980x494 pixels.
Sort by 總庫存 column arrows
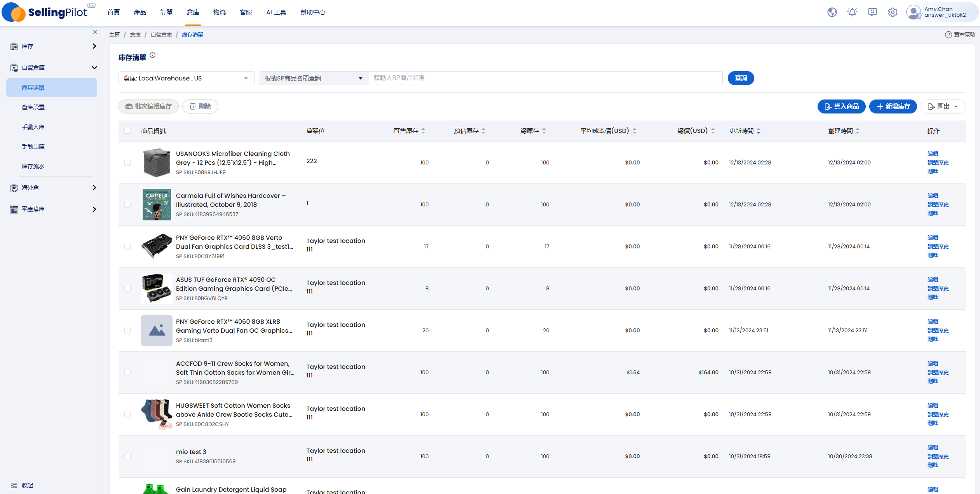tap(544, 131)
